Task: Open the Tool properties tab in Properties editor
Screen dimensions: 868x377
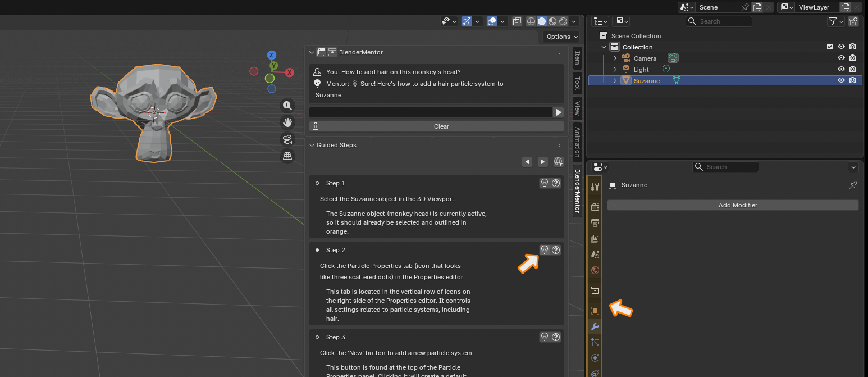Action: click(595, 187)
